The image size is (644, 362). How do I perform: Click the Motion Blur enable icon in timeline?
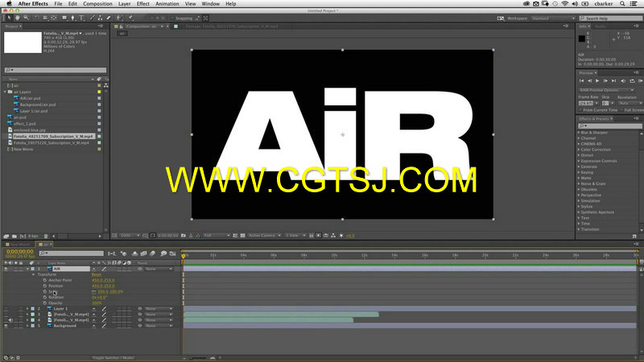pyautogui.click(x=152, y=253)
